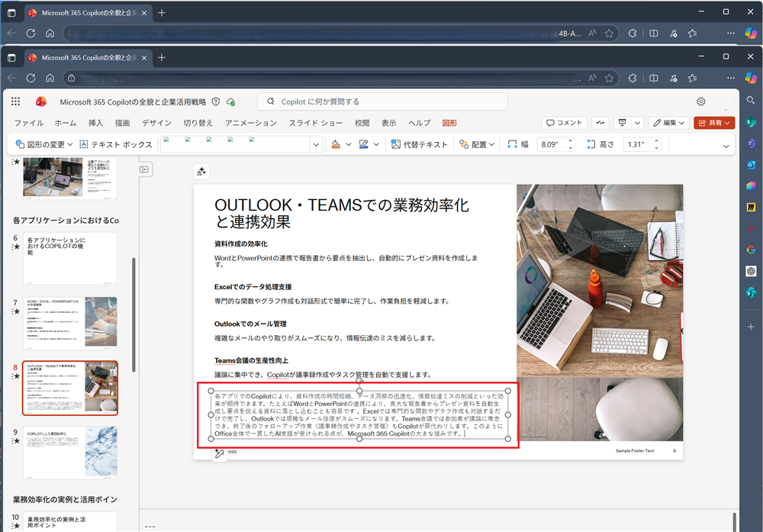Expand the ribbon with the far-right chevron
The image size is (763, 532).
(726, 145)
